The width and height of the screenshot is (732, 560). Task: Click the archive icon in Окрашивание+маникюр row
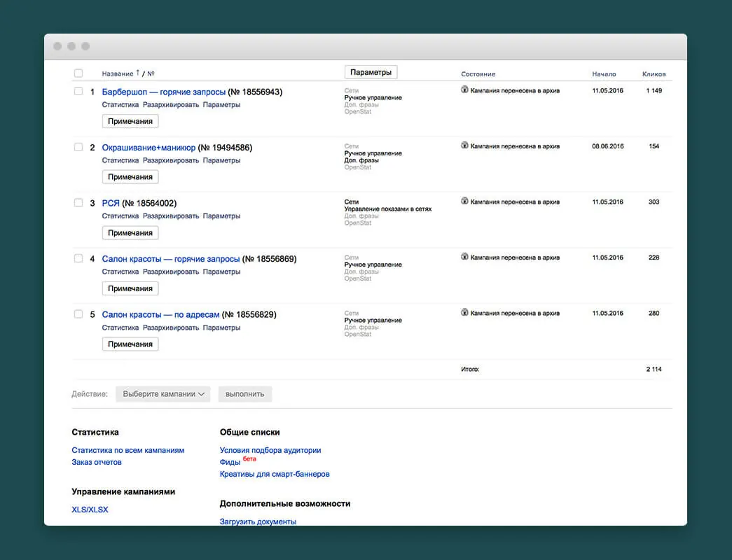pyautogui.click(x=464, y=145)
